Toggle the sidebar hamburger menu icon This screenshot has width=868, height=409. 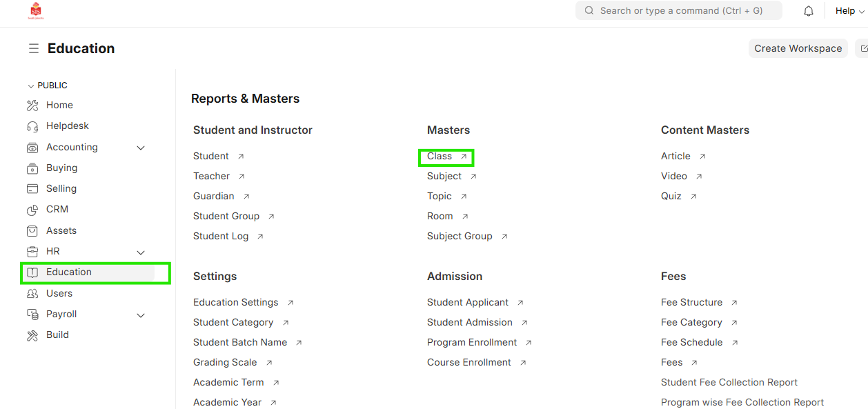tap(33, 48)
